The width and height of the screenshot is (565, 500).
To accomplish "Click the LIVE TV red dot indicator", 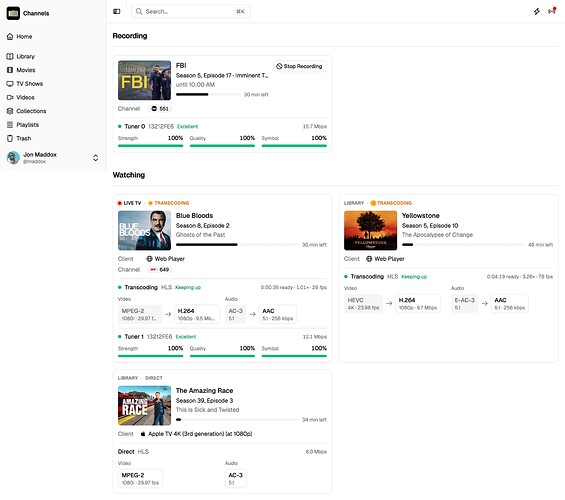I will [120, 203].
